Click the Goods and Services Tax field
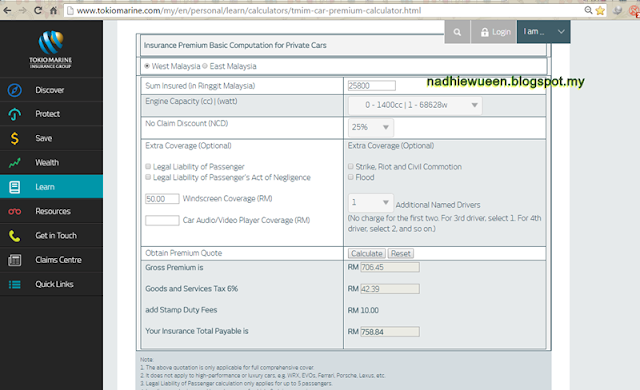Screen dimensions: 640x390 (x=390, y=289)
